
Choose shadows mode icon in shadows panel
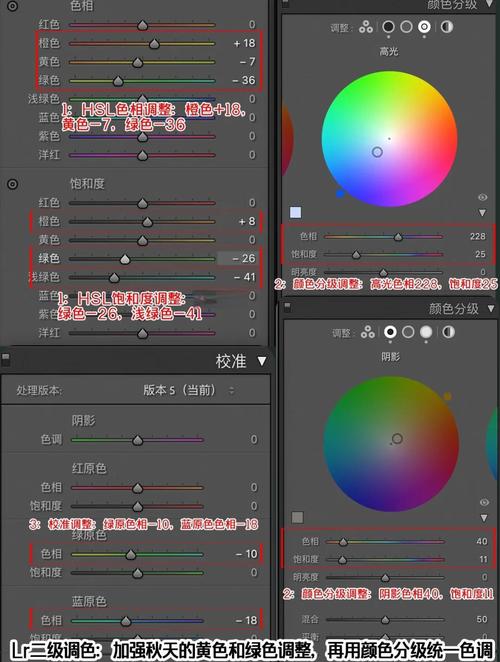coord(390,332)
